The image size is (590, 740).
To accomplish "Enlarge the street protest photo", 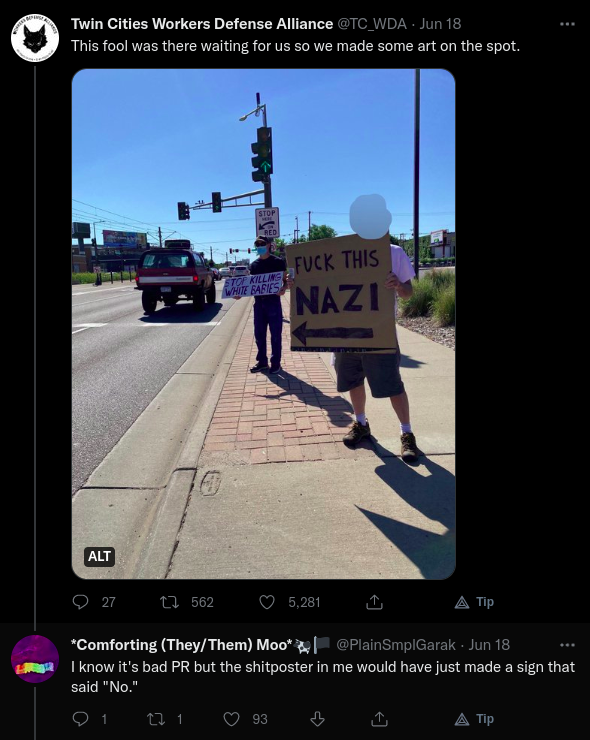I will (x=263, y=324).
